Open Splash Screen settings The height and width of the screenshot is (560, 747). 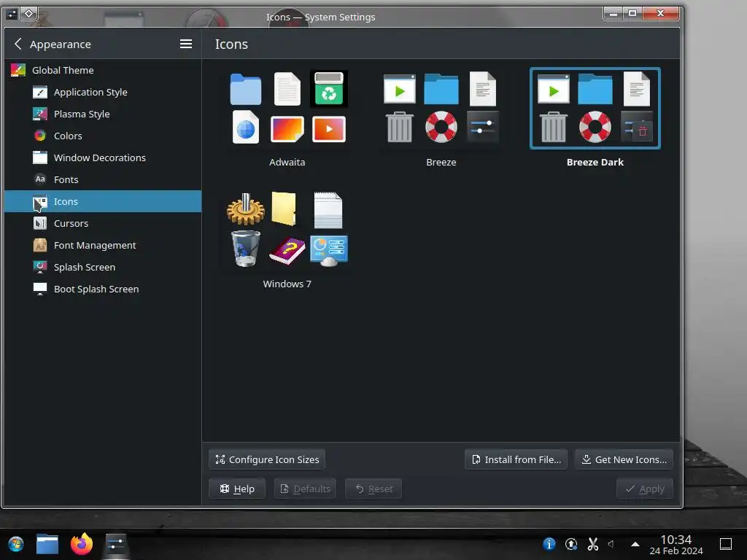103,267
